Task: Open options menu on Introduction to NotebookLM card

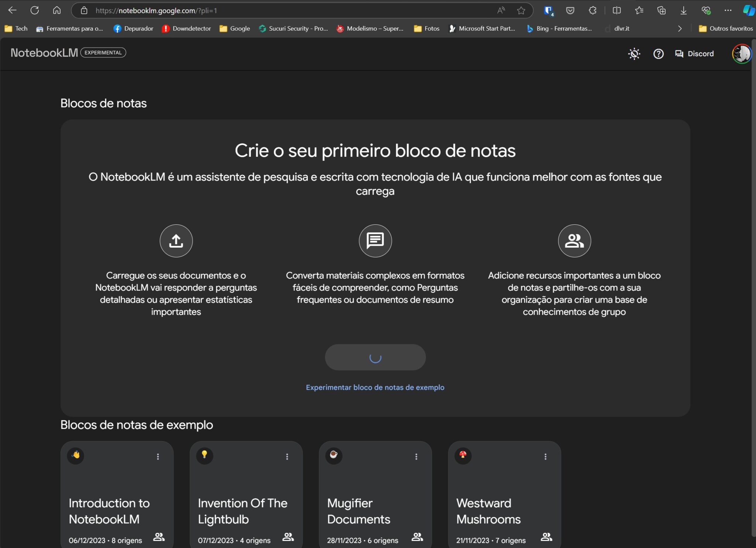Action: tap(158, 456)
